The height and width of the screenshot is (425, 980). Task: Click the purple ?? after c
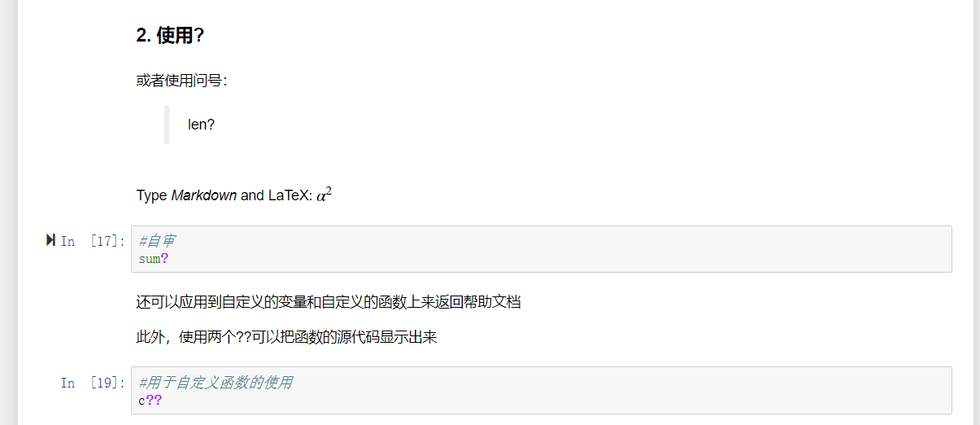pos(154,401)
